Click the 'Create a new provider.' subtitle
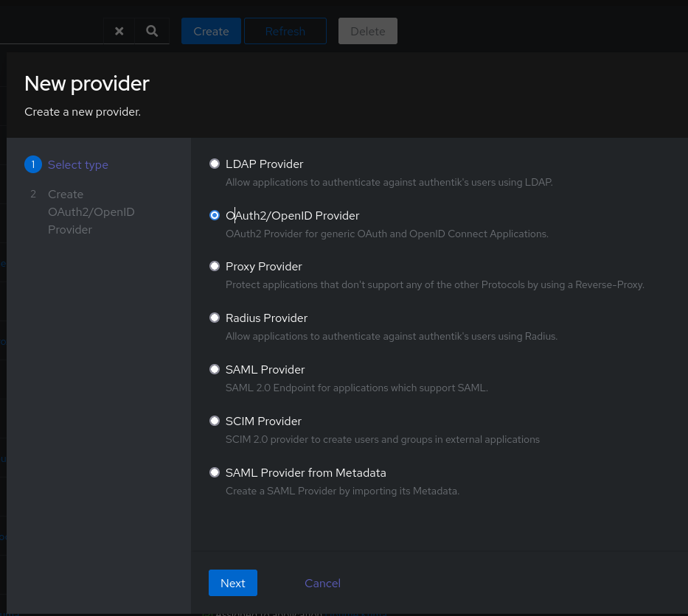Image resolution: width=688 pixels, height=616 pixels. click(x=83, y=112)
